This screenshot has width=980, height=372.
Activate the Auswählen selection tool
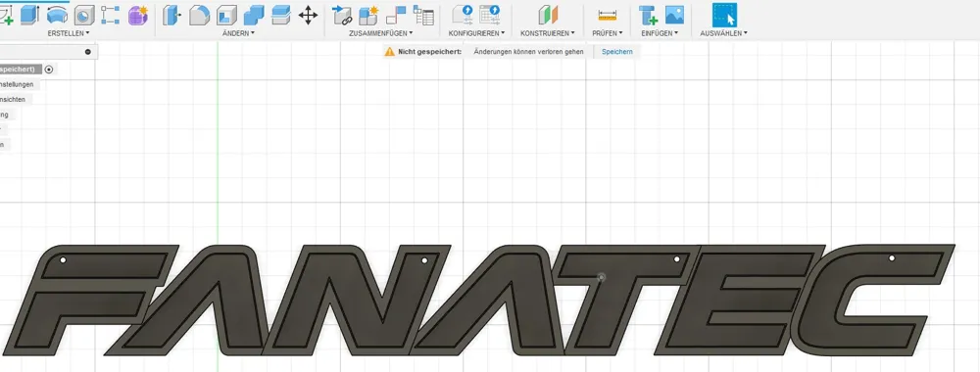click(x=724, y=15)
